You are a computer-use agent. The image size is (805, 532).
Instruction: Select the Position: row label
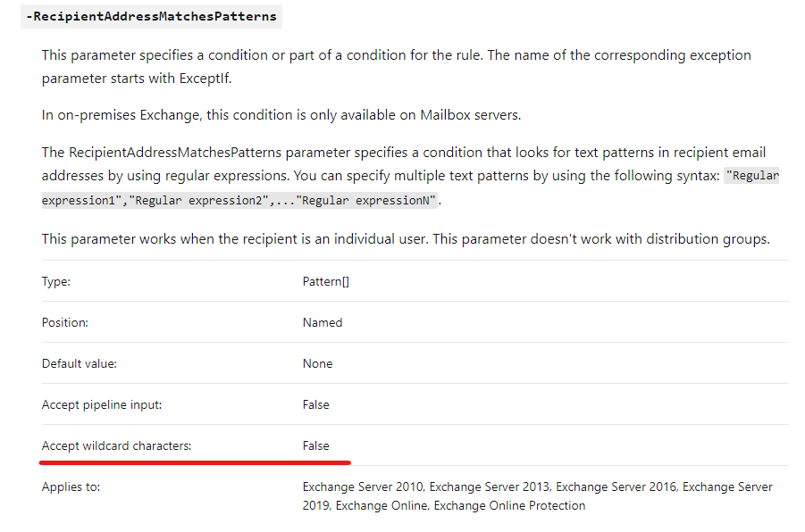[x=64, y=323]
